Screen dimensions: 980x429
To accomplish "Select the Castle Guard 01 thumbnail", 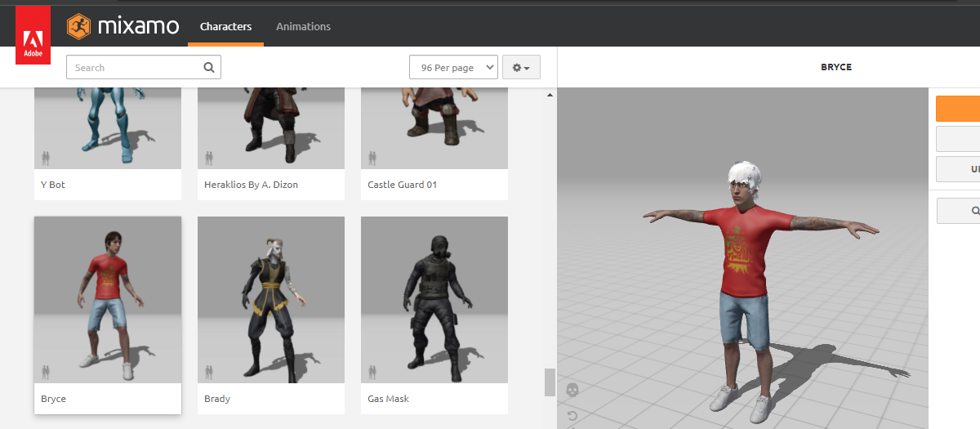I will coord(434,127).
